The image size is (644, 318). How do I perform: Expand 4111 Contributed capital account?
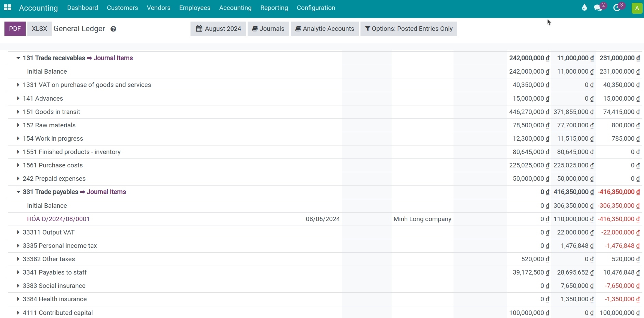tap(18, 313)
